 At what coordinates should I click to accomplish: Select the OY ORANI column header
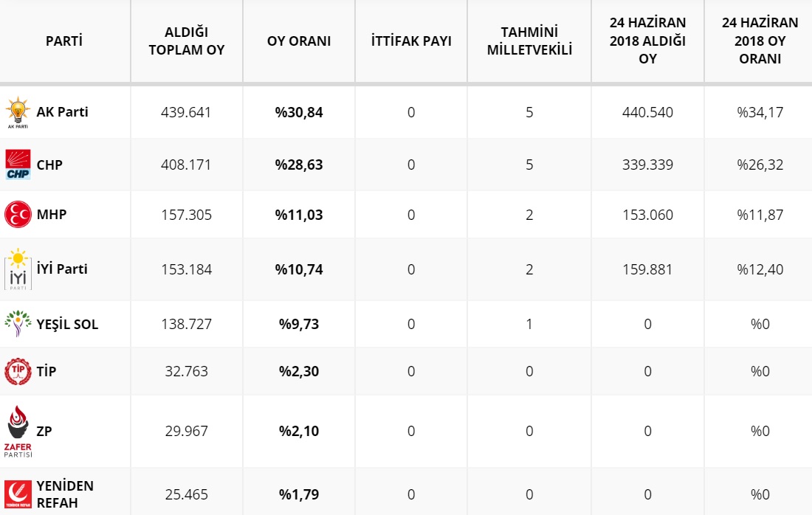pyautogui.click(x=299, y=41)
